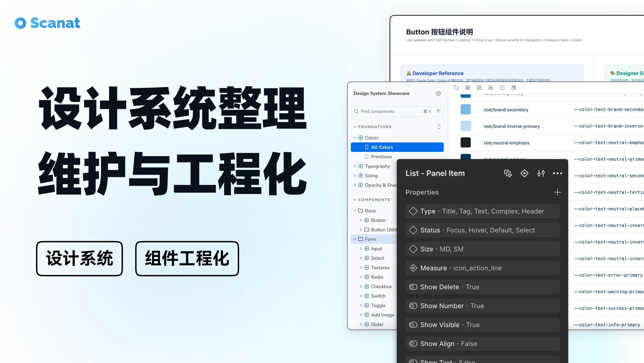Open the Checkbox component item

pos(381,286)
